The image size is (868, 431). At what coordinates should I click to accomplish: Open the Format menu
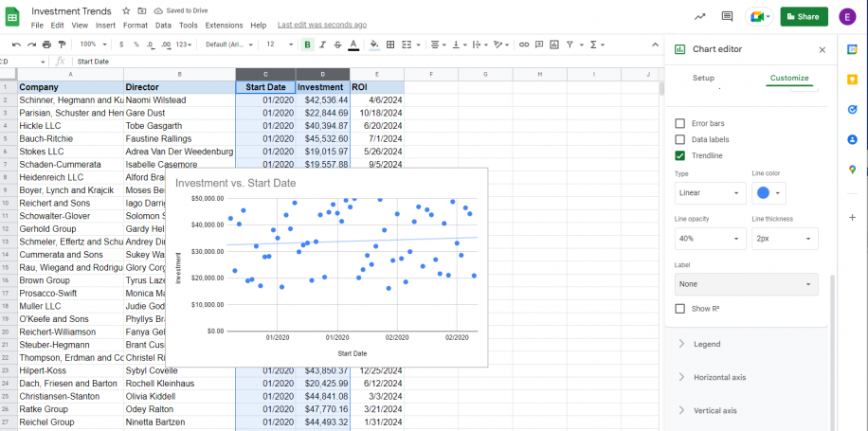[x=136, y=25]
